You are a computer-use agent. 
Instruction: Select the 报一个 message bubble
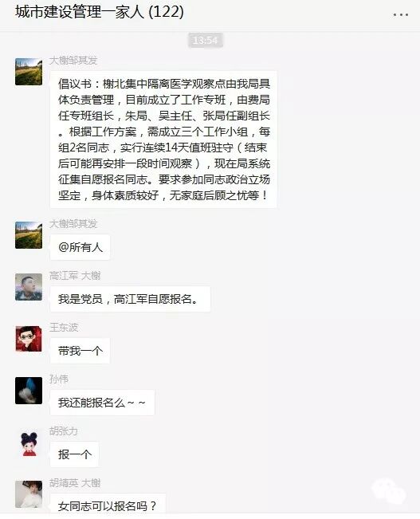pos(74,454)
